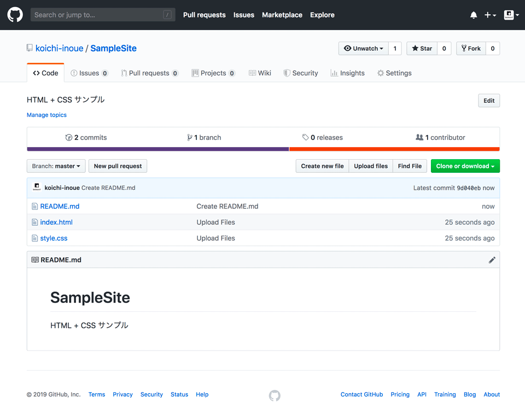Viewport: 525px width, 420px height.
Task: Open the index.html file link
Action: [x=56, y=223]
